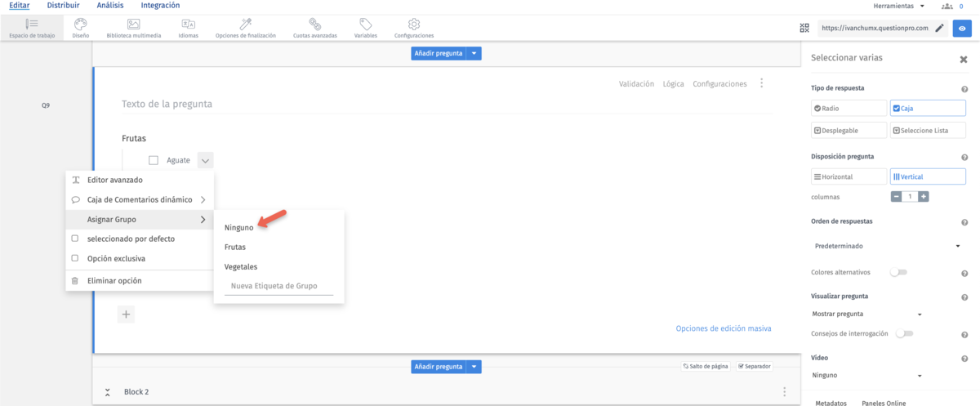The image size is (980, 406).
Task: Open Espacio de trabajo workspace icon
Action: pyautogui.click(x=32, y=24)
